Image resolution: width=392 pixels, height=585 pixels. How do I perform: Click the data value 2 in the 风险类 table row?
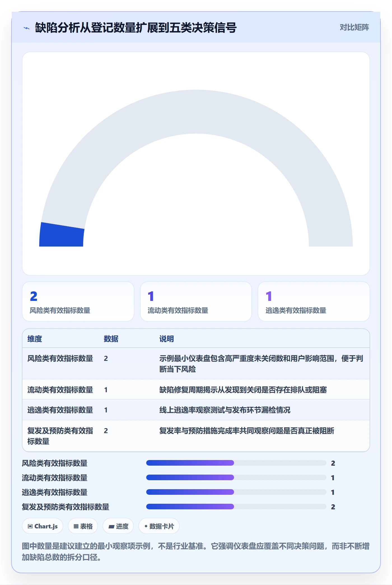(106, 358)
